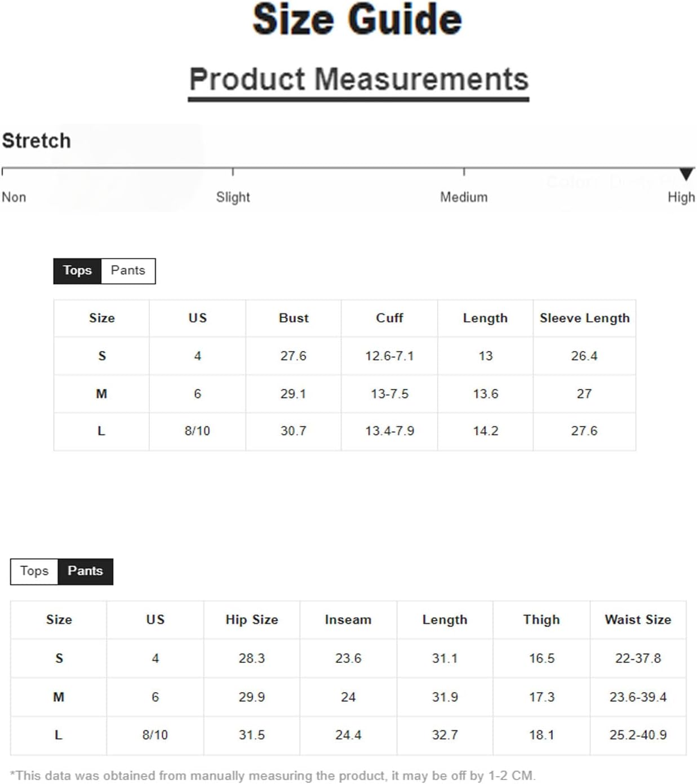Select Tops tab above the pants table
697x784 pixels.
tap(34, 571)
